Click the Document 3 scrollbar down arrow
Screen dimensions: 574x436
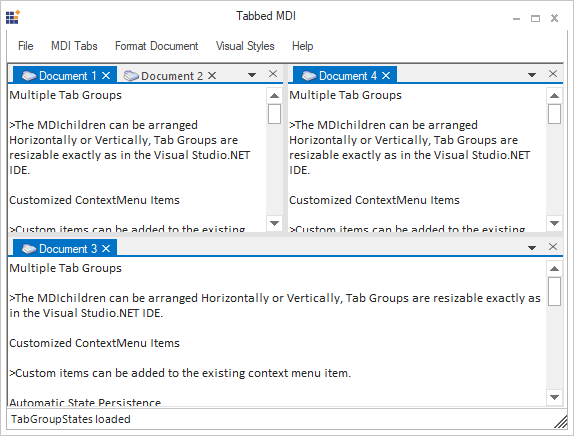tap(554, 397)
